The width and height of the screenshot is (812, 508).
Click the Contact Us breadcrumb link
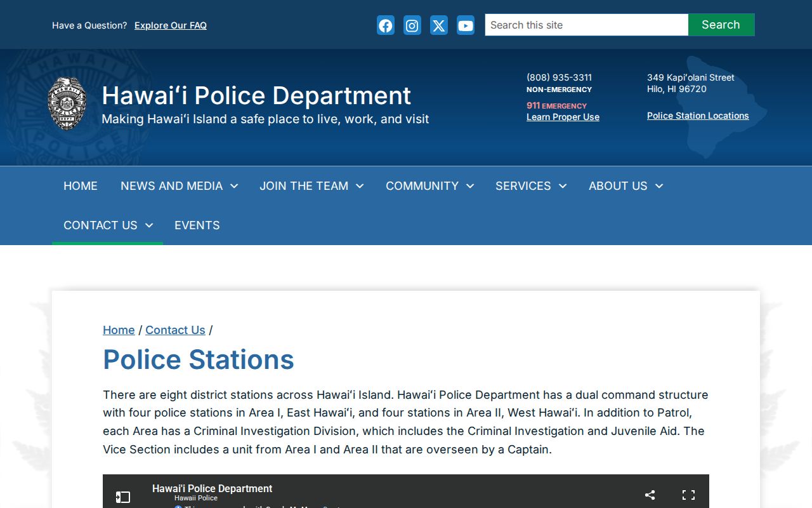[175, 330]
